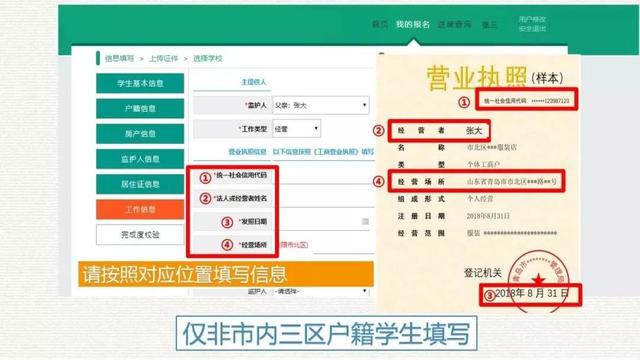
Task: Click the circled ① on the business license
Action: coord(464,102)
